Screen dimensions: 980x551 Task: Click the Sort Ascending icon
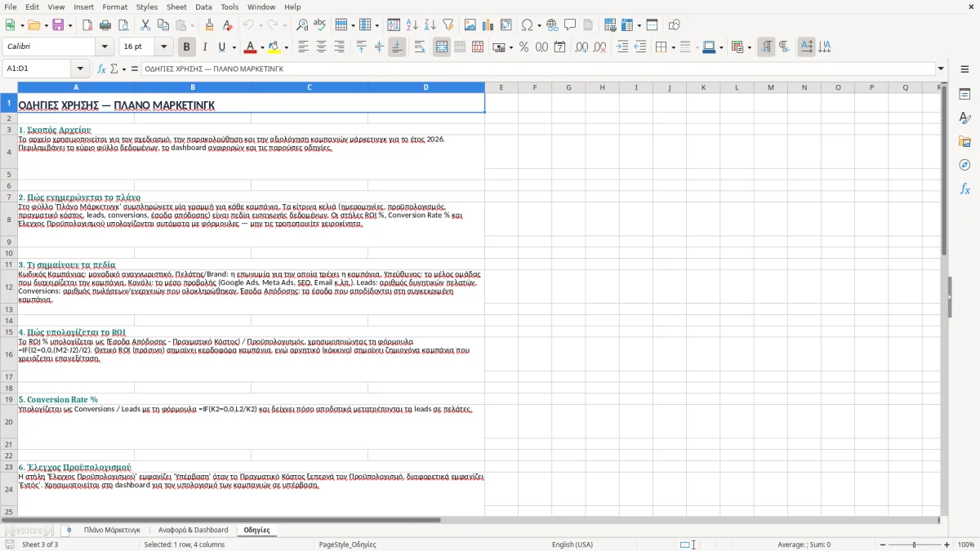point(412,25)
